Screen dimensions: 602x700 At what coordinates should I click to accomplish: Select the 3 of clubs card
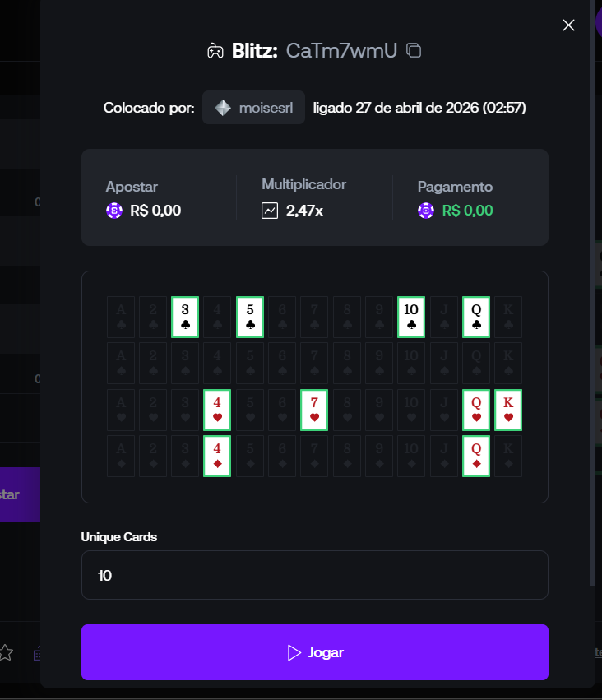pos(185,317)
